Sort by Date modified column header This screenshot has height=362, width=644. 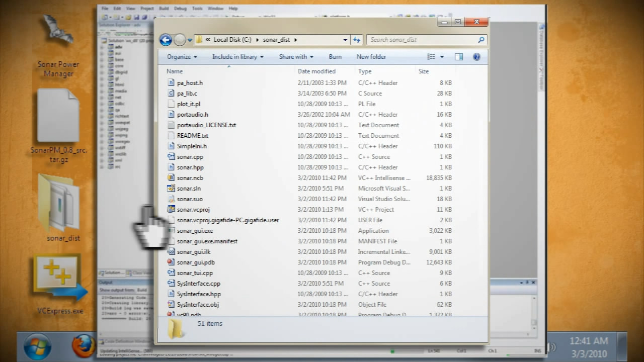click(325, 71)
